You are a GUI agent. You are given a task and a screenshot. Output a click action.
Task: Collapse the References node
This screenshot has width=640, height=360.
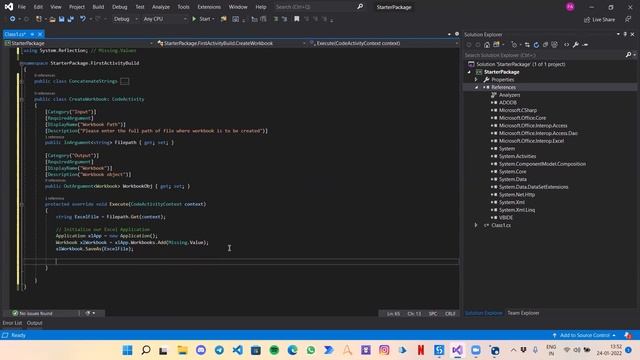(x=476, y=87)
